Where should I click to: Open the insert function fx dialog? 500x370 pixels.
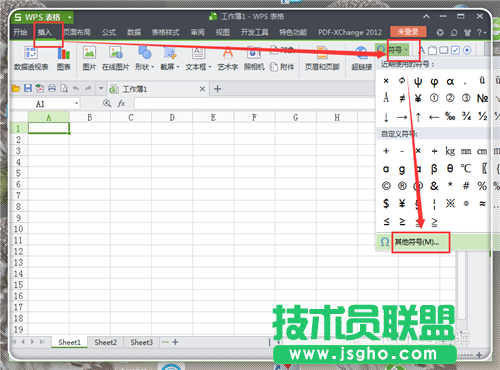pos(121,104)
